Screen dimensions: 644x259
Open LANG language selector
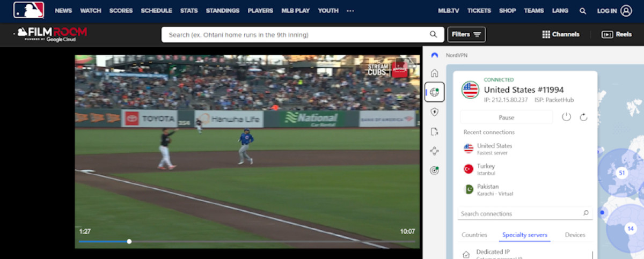tap(561, 11)
